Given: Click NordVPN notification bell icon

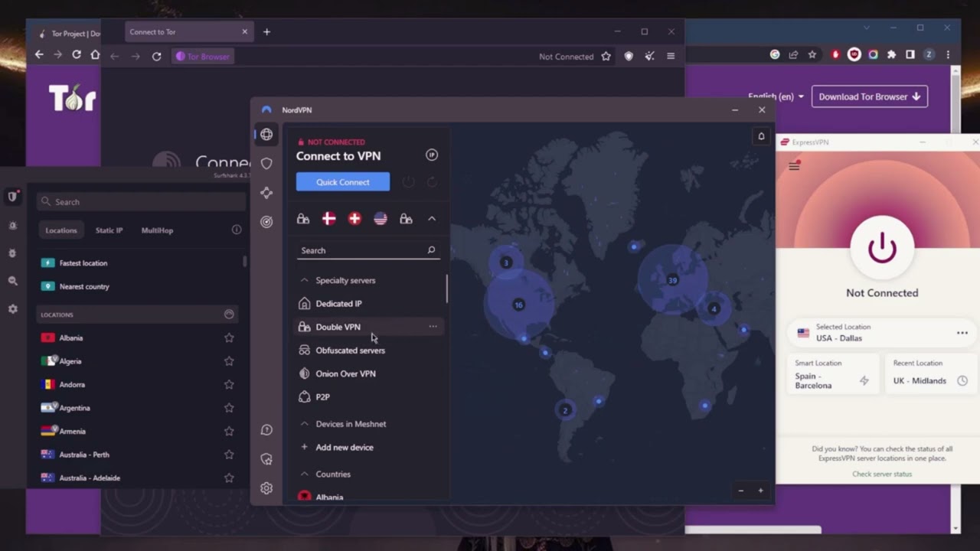Looking at the screenshot, I should tap(761, 136).
